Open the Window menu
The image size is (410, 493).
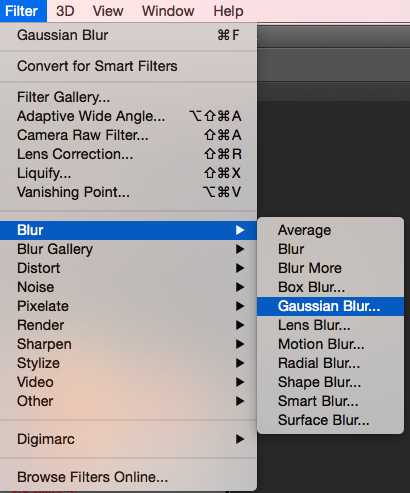[168, 11]
